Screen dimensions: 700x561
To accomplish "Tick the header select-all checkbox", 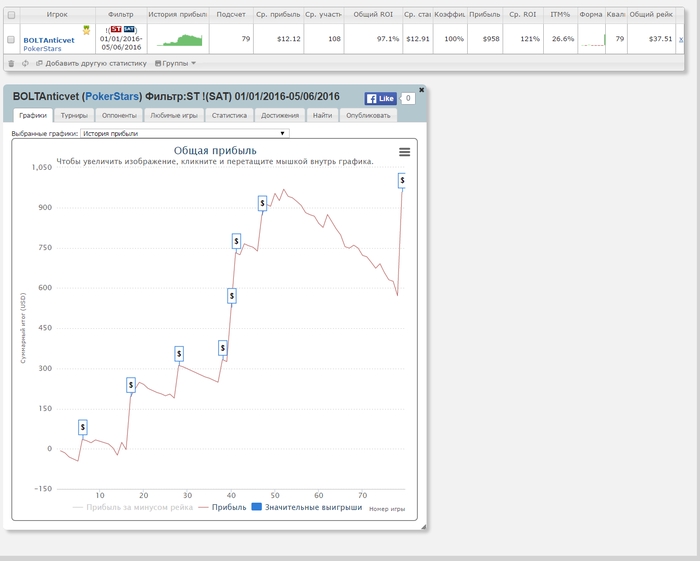I will click(x=12, y=15).
